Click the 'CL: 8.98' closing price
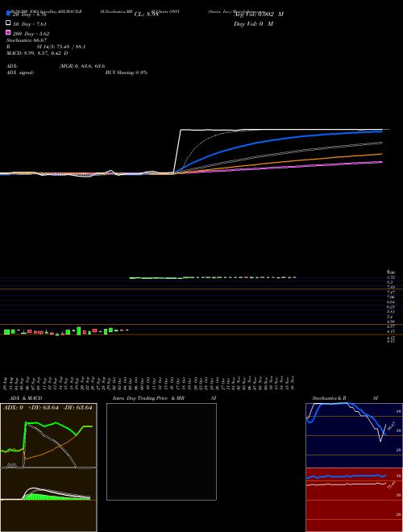This screenshot has height=532, width=403. 146,15
